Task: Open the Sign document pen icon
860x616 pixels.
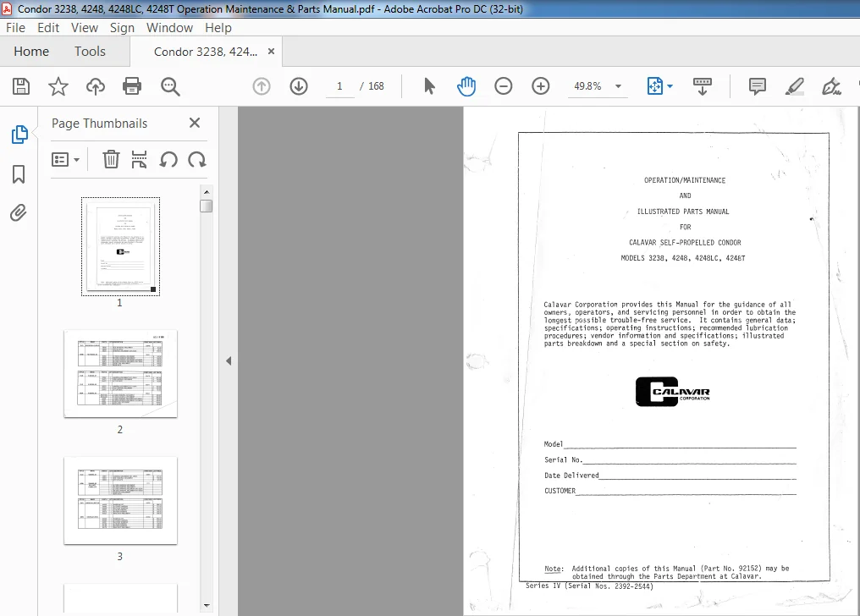Action: [x=831, y=86]
